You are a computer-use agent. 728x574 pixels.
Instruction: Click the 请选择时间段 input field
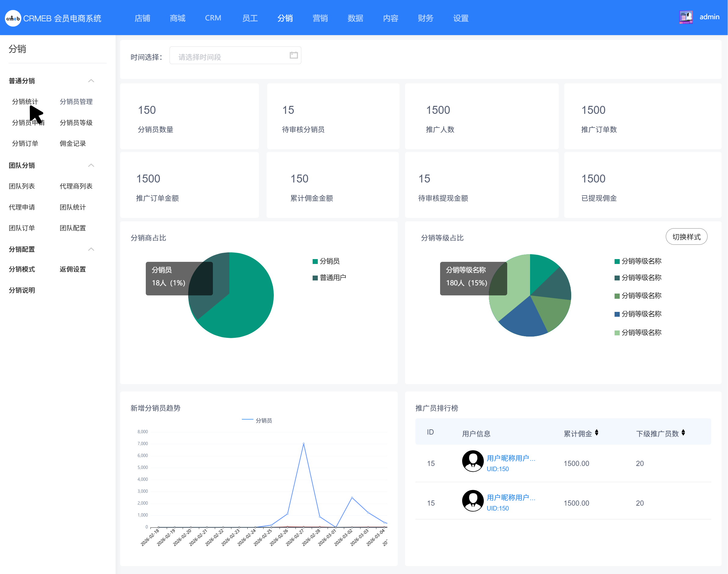point(228,57)
